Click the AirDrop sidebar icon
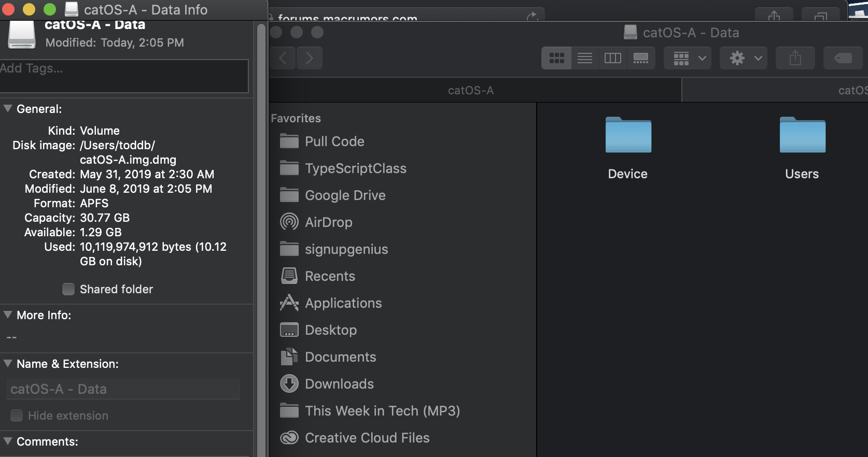This screenshot has width=868, height=457. 289,222
